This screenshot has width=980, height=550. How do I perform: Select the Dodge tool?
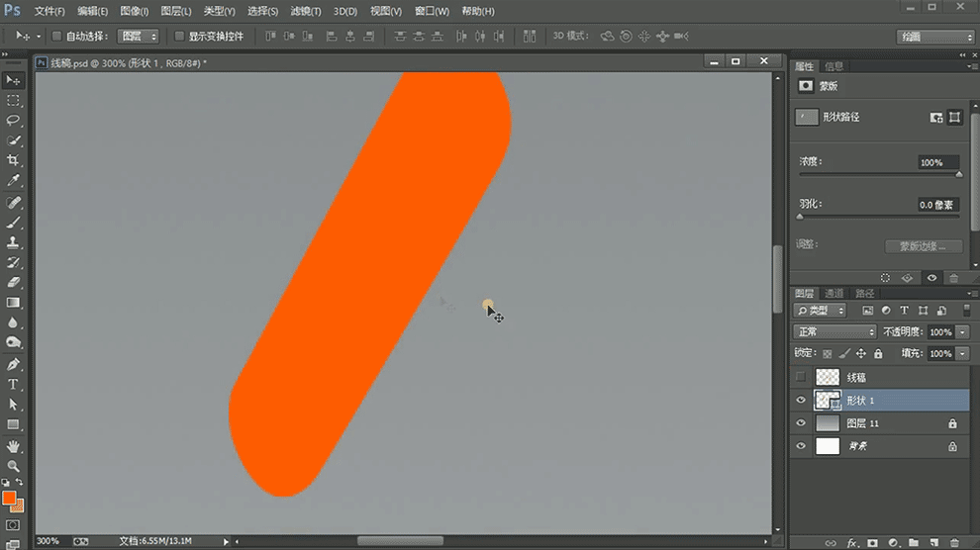tap(13, 342)
